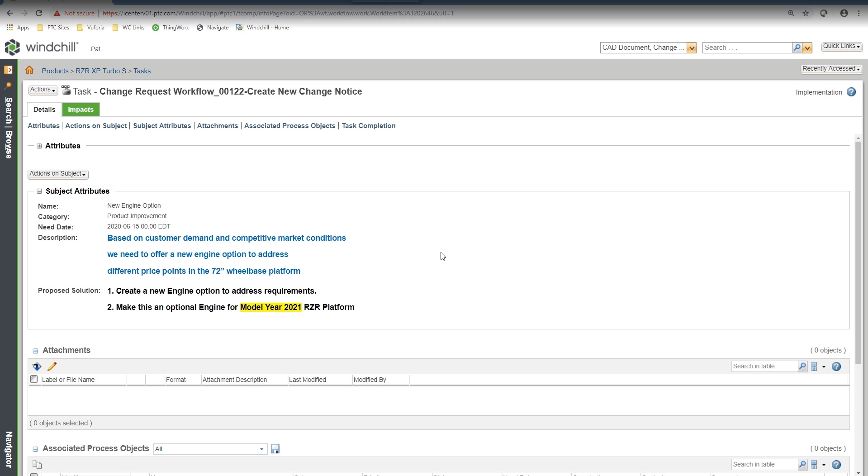Screen dimensions: 868x476
Task: Run Associated Process Objects table search
Action: point(802,465)
